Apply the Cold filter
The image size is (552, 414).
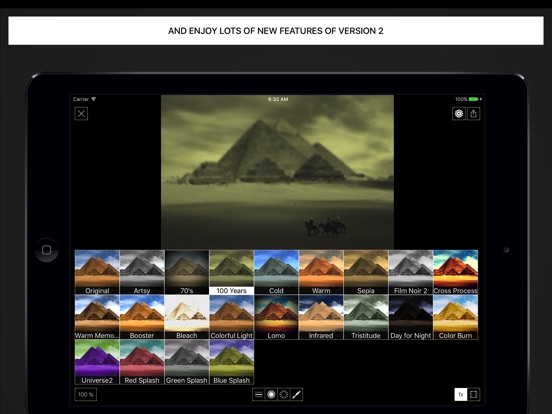pos(276,272)
